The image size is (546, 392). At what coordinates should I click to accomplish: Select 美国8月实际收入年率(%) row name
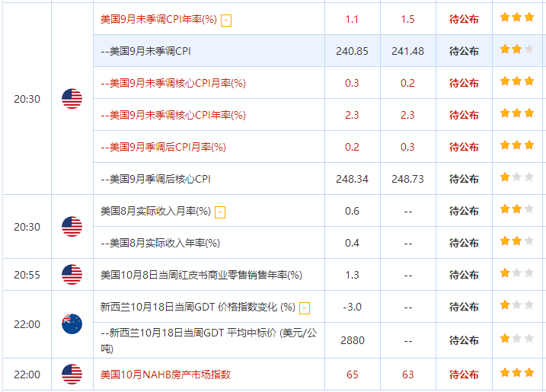(x=160, y=243)
